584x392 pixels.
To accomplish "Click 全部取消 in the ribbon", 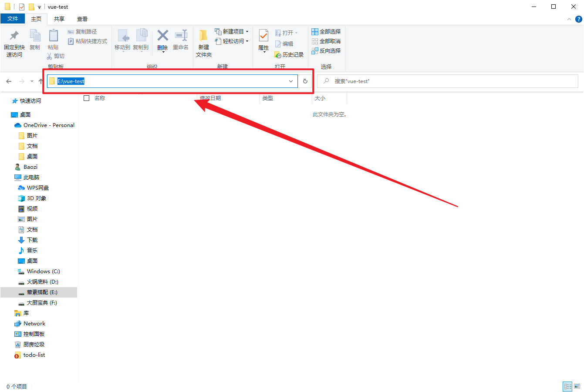I will [x=326, y=41].
